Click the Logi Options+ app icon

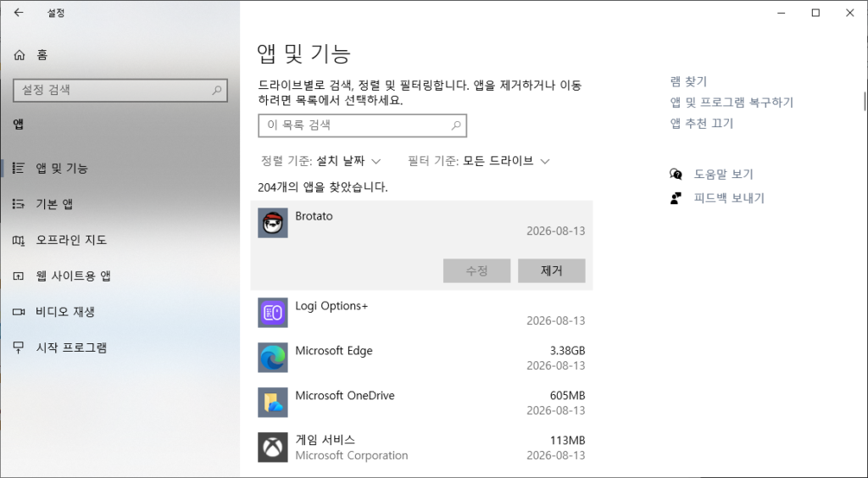(273, 313)
